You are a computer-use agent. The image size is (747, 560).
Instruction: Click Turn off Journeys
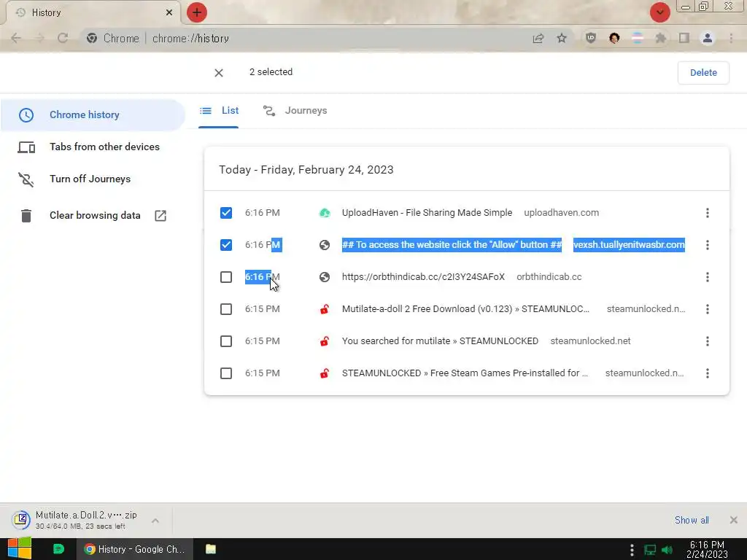click(x=93, y=179)
